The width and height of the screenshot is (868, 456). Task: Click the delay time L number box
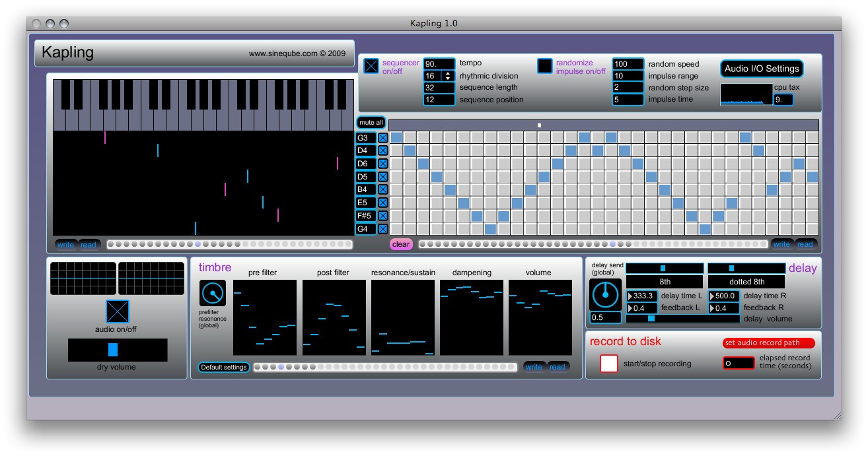642,296
